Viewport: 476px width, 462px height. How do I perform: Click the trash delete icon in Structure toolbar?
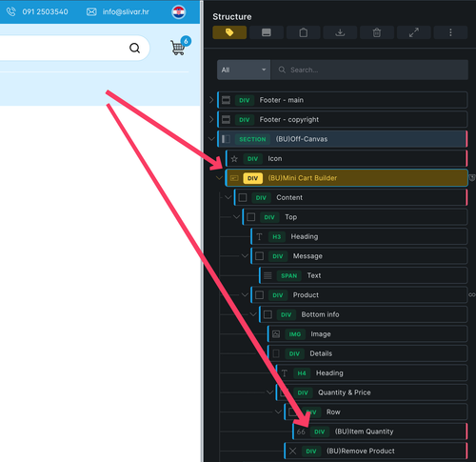pyautogui.click(x=377, y=32)
